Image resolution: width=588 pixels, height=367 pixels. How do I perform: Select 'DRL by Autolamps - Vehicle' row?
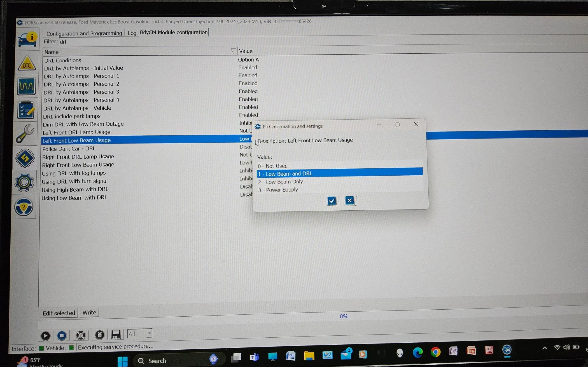tap(77, 108)
